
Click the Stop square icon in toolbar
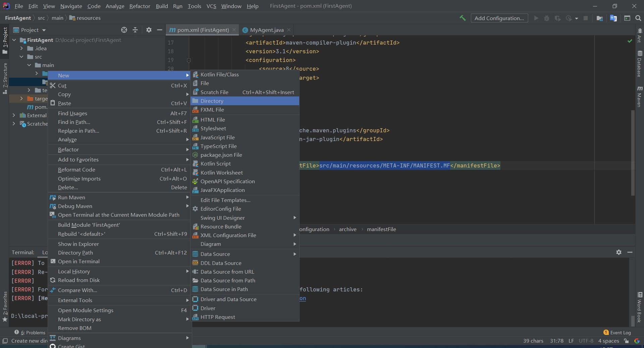(x=586, y=18)
